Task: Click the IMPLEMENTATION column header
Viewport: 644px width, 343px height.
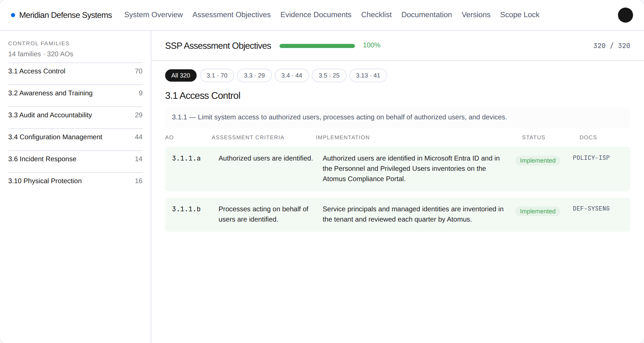Action: pos(343,138)
